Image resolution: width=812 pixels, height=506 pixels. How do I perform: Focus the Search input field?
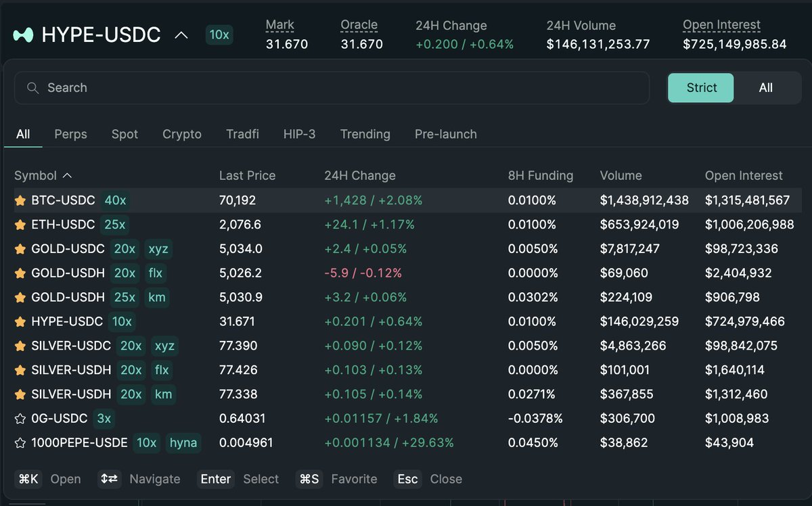click(x=332, y=88)
